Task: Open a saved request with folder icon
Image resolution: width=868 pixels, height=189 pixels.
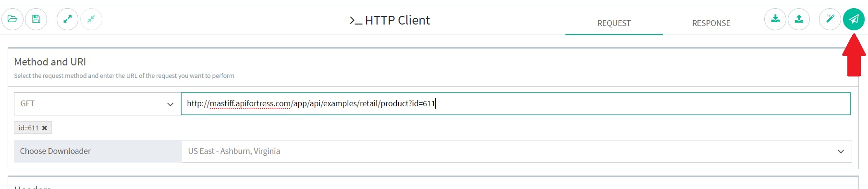Action: (x=12, y=19)
